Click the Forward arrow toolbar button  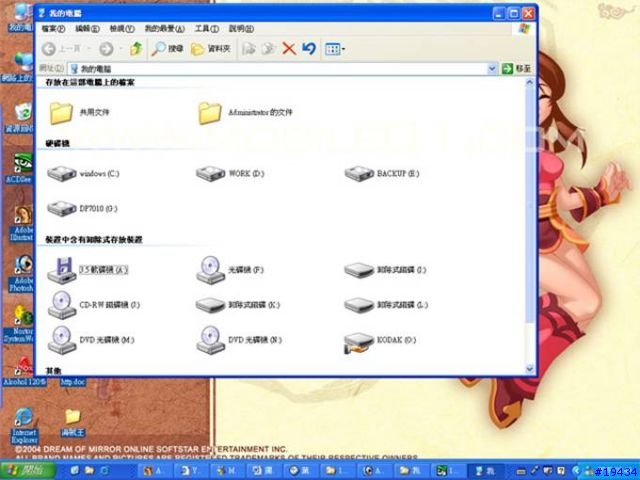click(107, 49)
